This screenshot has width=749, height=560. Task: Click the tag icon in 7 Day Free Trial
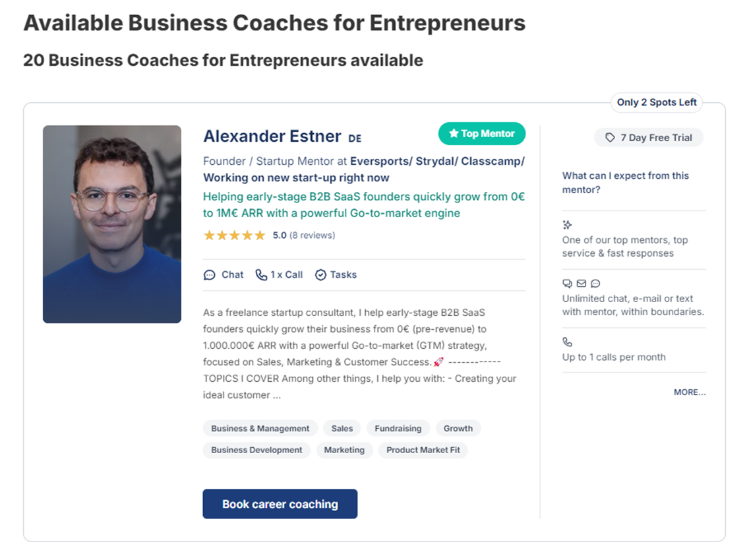coord(610,138)
